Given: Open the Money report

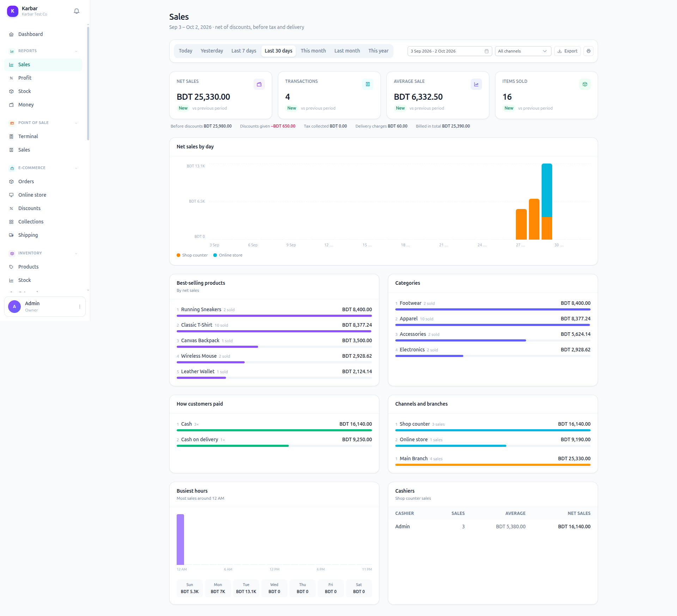Looking at the screenshot, I should (x=43, y=105).
